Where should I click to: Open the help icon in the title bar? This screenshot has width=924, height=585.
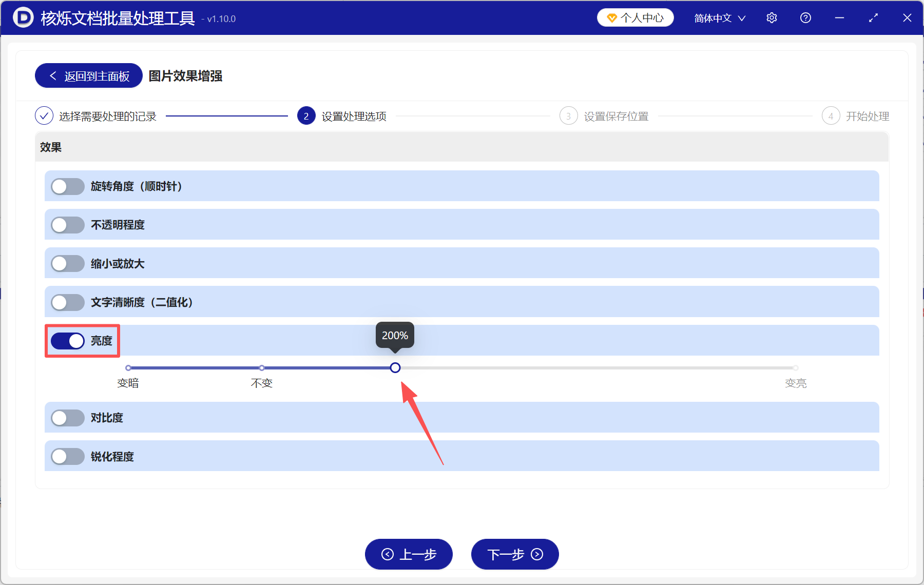click(805, 17)
